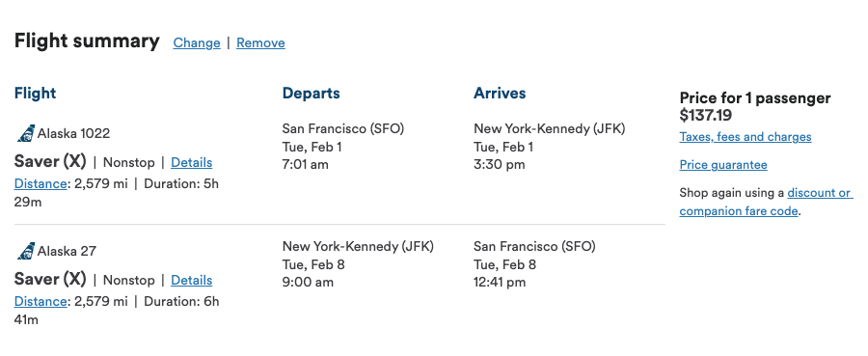
Task: Open Details for Alaska 1022 flight
Action: click(x=192, y=162)
